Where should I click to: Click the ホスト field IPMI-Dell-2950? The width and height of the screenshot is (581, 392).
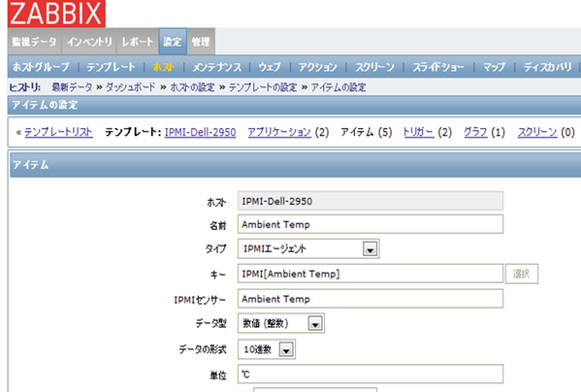tap(371, 201)
